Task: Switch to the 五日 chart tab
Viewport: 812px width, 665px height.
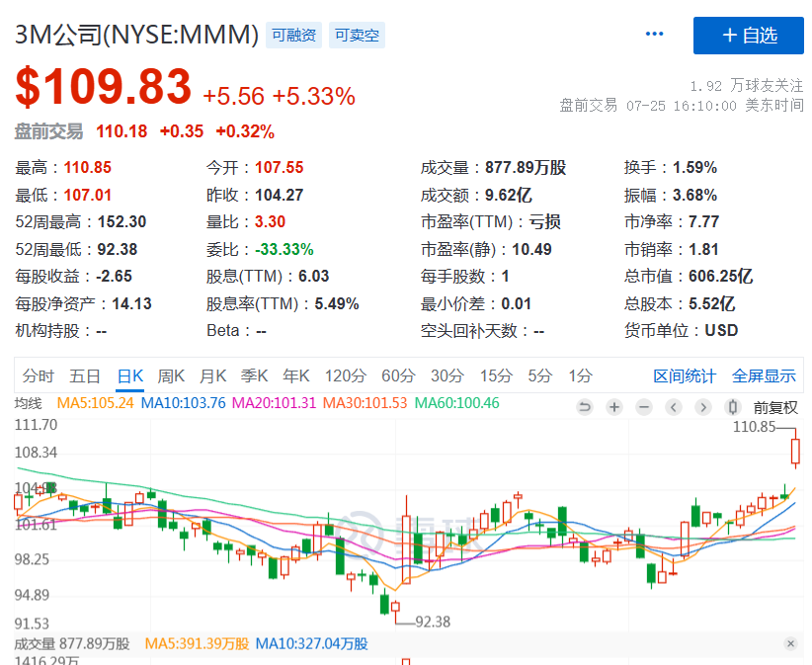Action: (85, 376)
